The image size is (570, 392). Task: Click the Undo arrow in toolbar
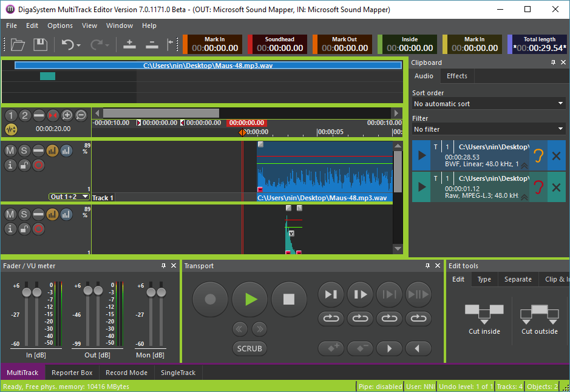(x=67, y=44)
